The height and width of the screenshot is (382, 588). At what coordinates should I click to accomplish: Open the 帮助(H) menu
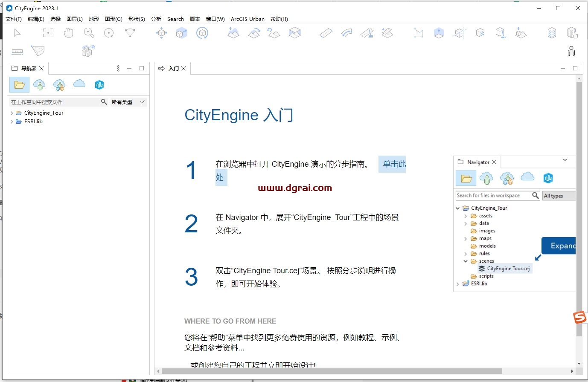[279, 19]
